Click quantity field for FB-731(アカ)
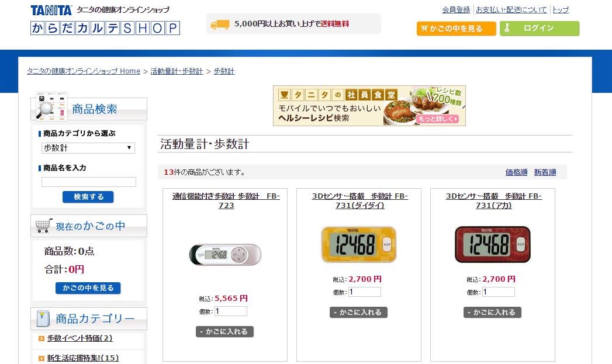Image resolution: width=612 pixels, height=364 pixels. tap(499, 292)
